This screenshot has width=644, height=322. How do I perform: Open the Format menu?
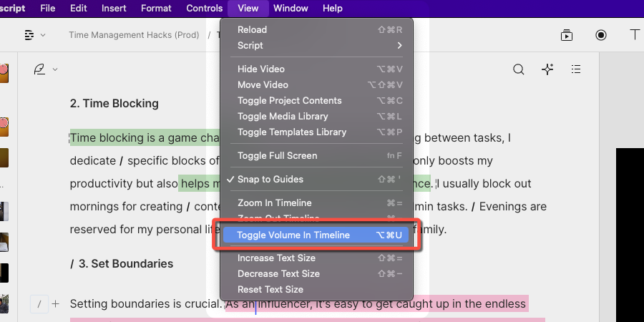tap(156, 8)
